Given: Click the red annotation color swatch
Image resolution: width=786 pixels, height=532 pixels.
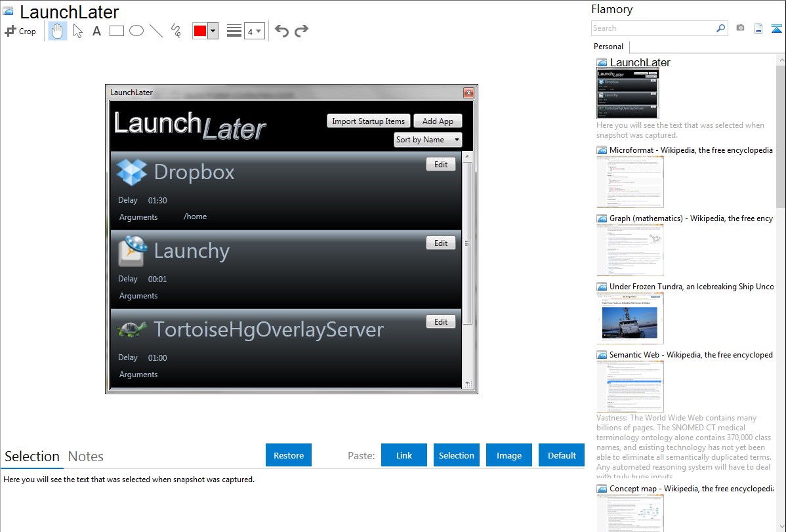Looking at the screenshot, I should click(x=200, y=31).
